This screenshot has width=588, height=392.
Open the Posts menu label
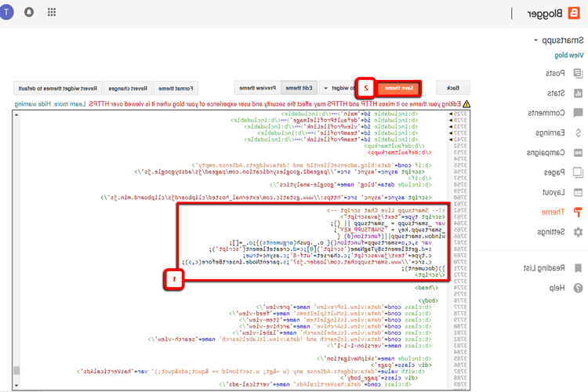[555, 73]
